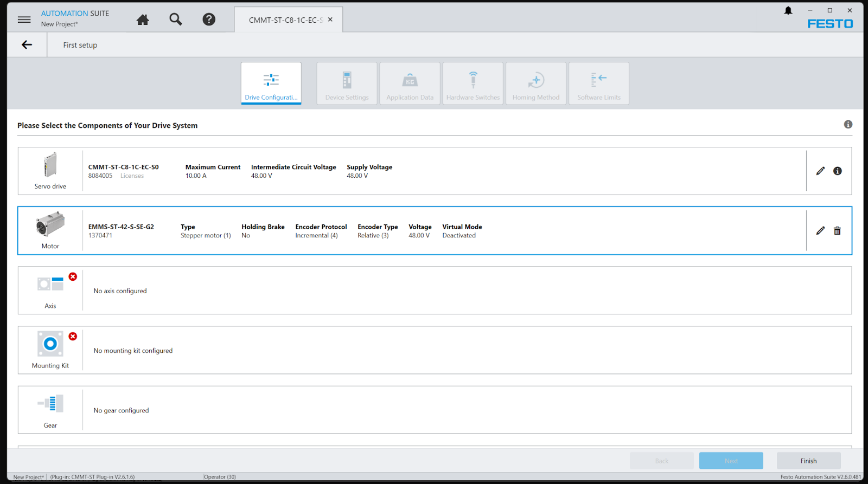Click the Axis component icon
868x484 pixels.
pyautogui.click(x=50, y=284)
